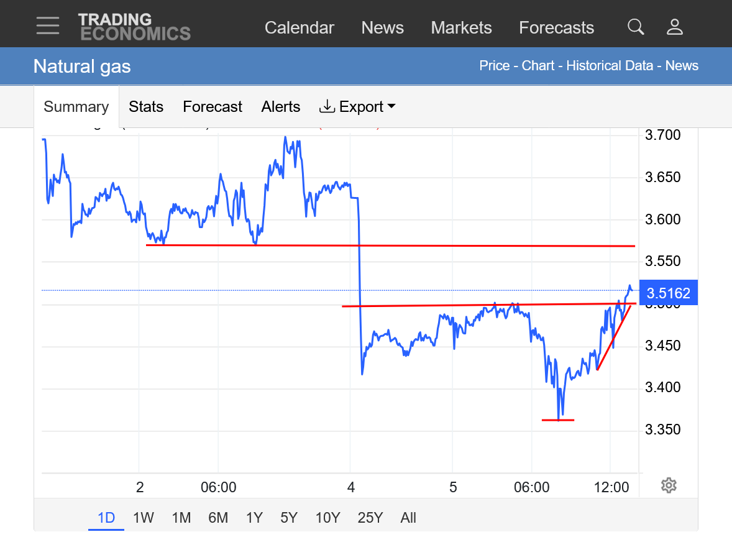
Task: Switch chart to the 1Y range
Action: coord(254,518)
